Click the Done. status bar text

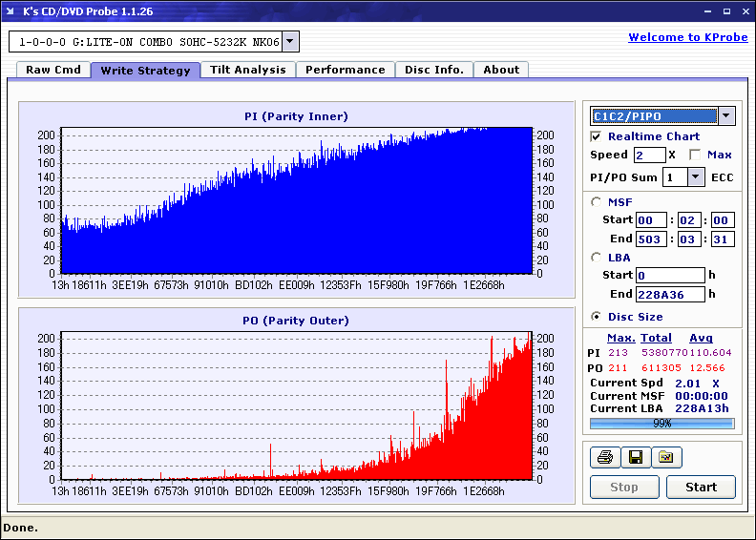[x=21, y=528]
